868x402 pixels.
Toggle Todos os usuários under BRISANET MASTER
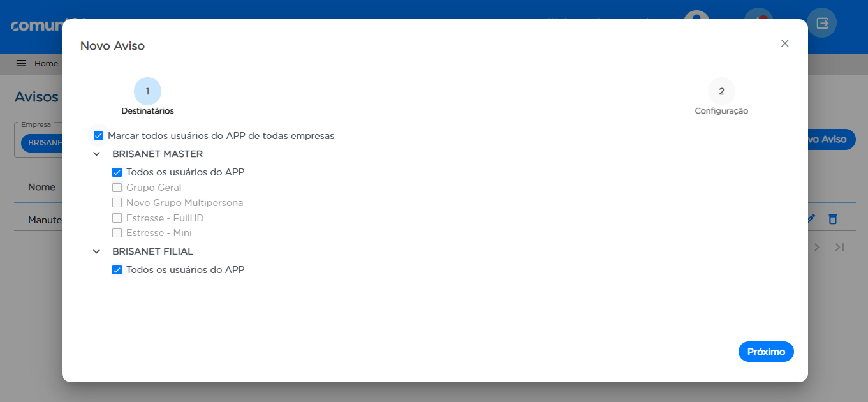click(117, 172)
